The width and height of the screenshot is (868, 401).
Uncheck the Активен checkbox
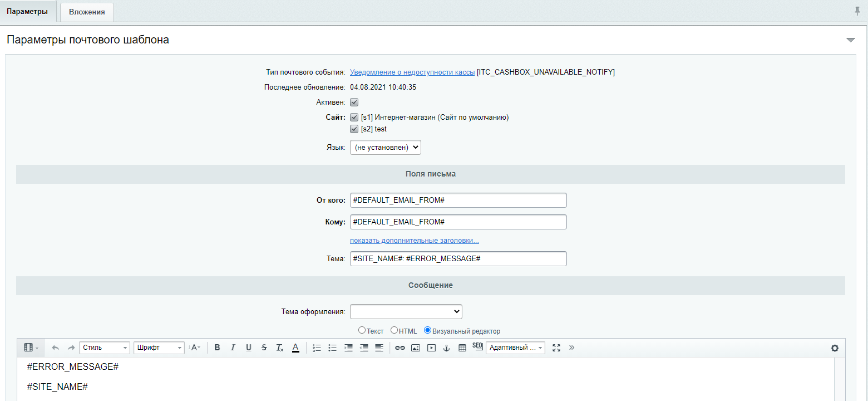click(x=354, y=102)
